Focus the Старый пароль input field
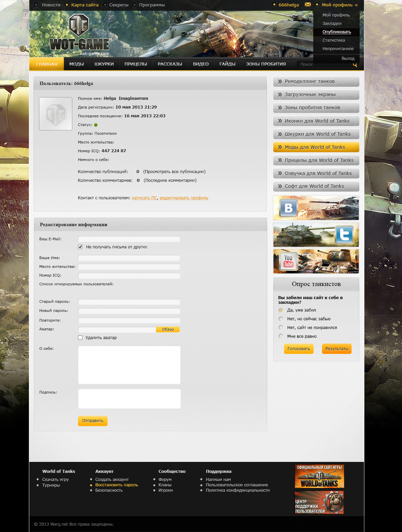The image size is (402, 532). tap(129, 302)
